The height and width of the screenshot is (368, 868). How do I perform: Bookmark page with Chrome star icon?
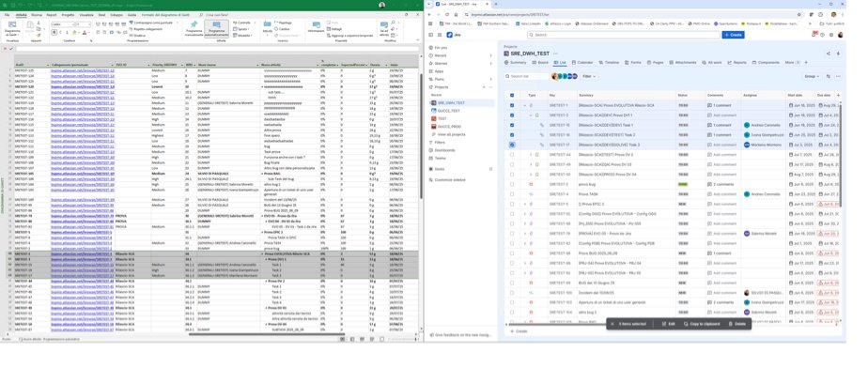point(798,14)
